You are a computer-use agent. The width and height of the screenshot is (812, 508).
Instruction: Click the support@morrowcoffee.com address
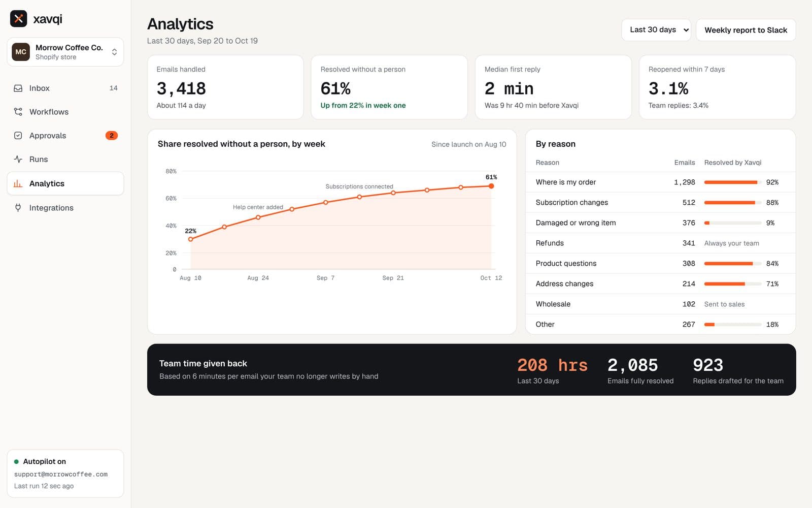61,474
